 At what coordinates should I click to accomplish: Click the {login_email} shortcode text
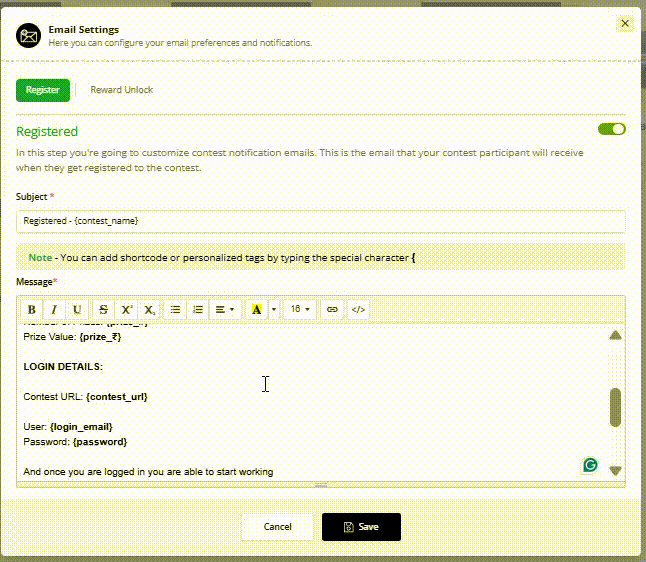click(x=81, y=427)
